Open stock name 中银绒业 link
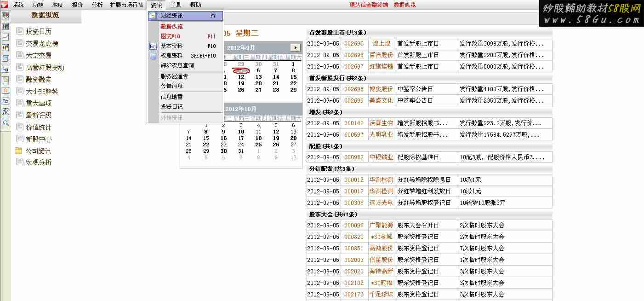The width and height of the screenshot is (644, 301). click(x=382, y=157)
